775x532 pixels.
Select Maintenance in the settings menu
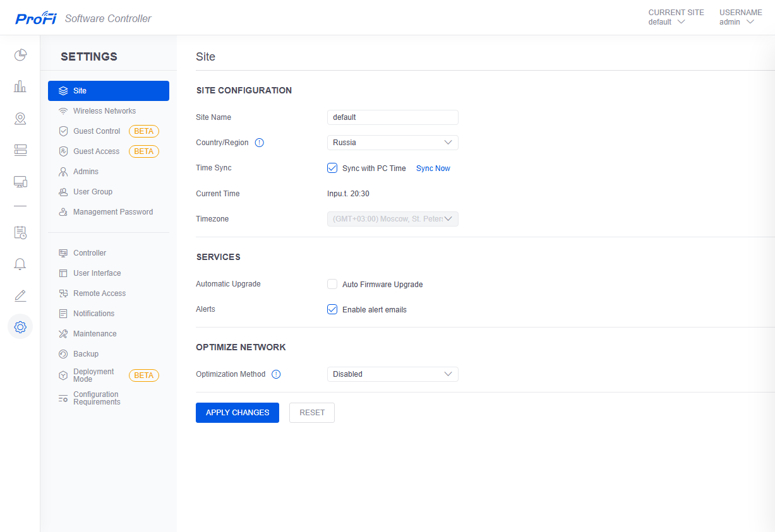(x=95, y=334)
